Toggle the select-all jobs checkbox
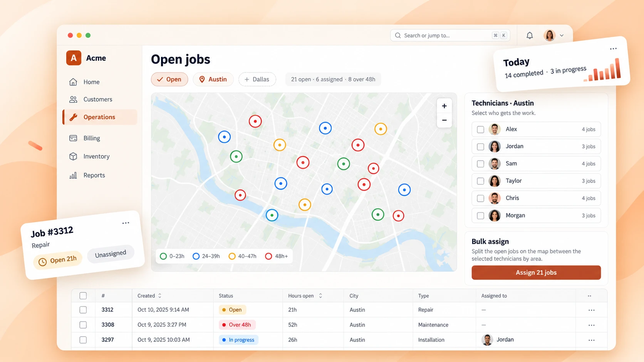Viewport: 644px width, 362px height. pyautogui.click(x=83, y=296)
